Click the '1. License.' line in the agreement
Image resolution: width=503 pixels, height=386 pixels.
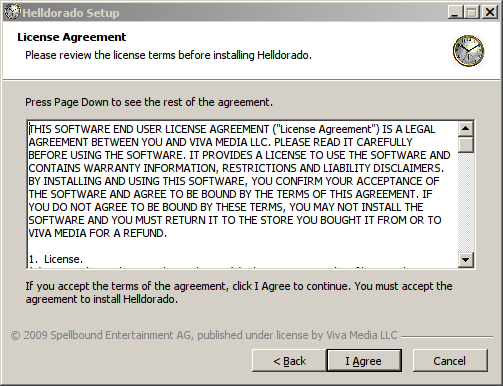[56, 259]
